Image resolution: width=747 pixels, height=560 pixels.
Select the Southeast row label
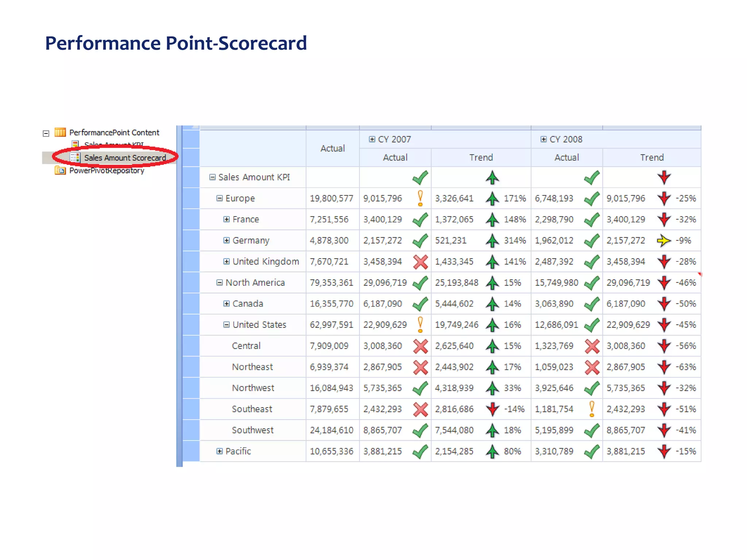pos(252,409)
